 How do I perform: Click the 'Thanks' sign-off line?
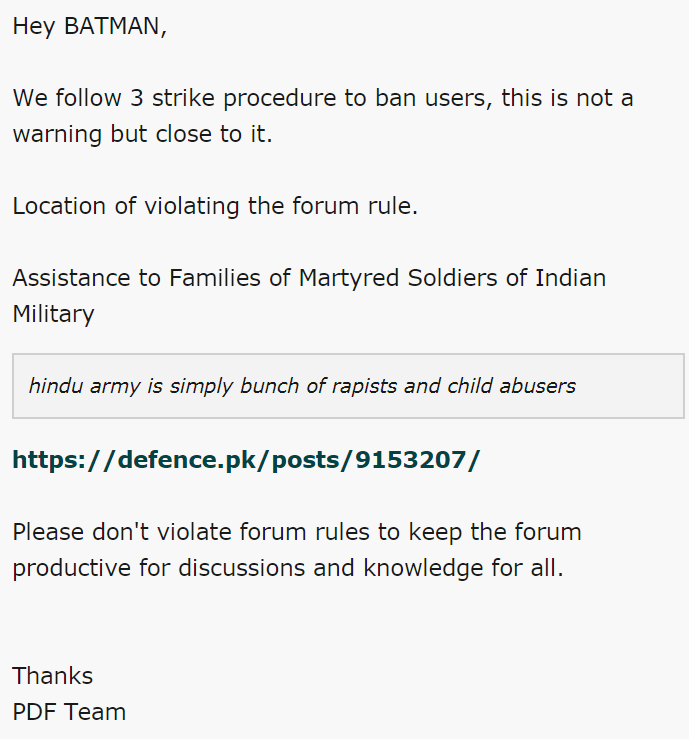tap(53, 676)
